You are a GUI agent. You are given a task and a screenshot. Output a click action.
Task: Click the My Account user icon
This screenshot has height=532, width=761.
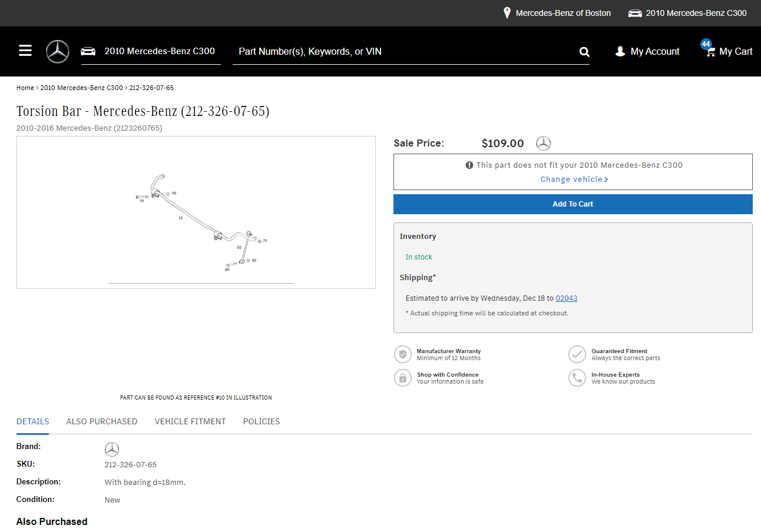[620, 52]
